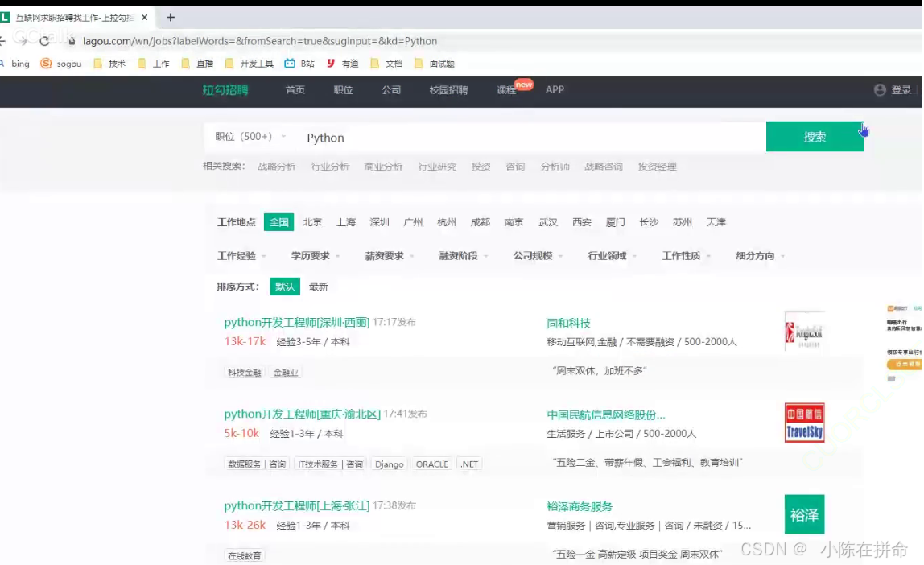Image resolution: width=924 pixels, height=565 pixels.
Task: Open the 同和科技 company page
Action: 569,323
